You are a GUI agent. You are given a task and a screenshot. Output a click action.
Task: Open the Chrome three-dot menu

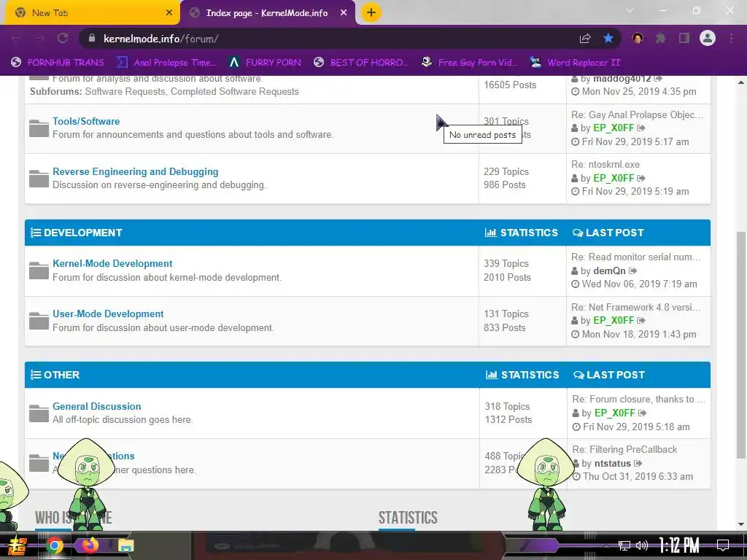731,38
